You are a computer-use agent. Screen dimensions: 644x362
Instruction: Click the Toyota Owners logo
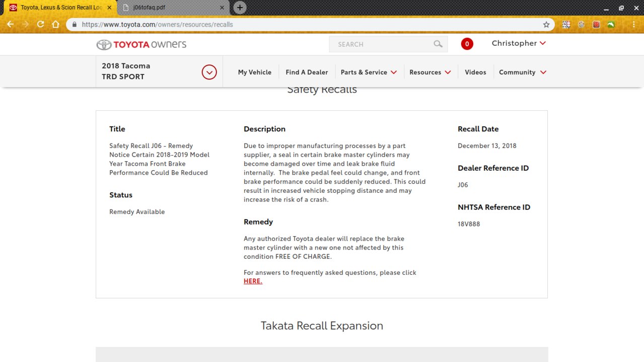[141, 44]
